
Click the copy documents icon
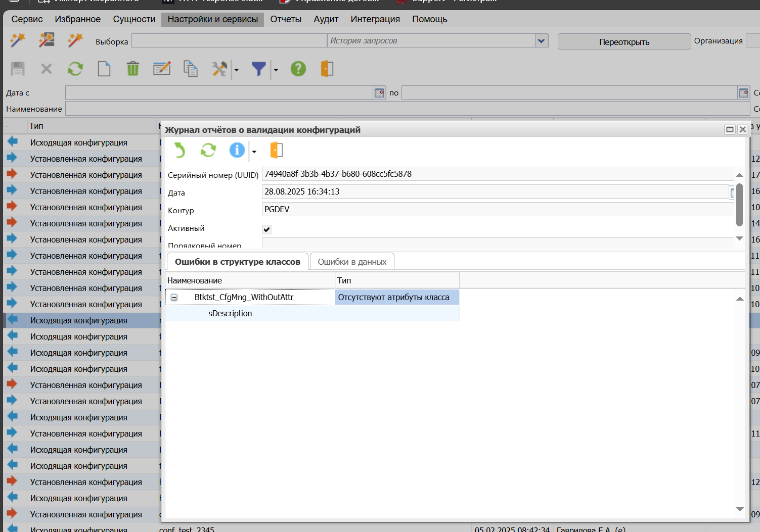[191, 69]
